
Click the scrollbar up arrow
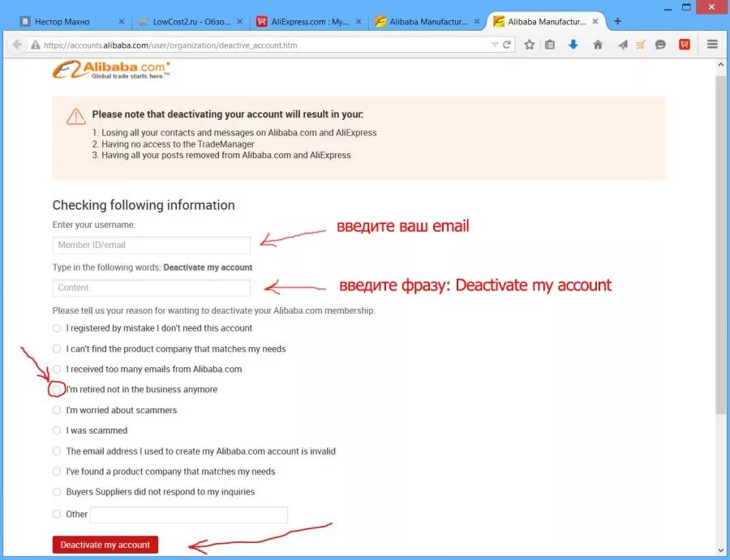(721, 65)
